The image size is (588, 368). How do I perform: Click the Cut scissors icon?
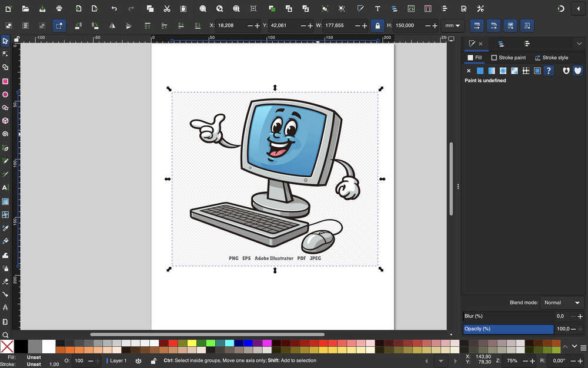(167, 9)
